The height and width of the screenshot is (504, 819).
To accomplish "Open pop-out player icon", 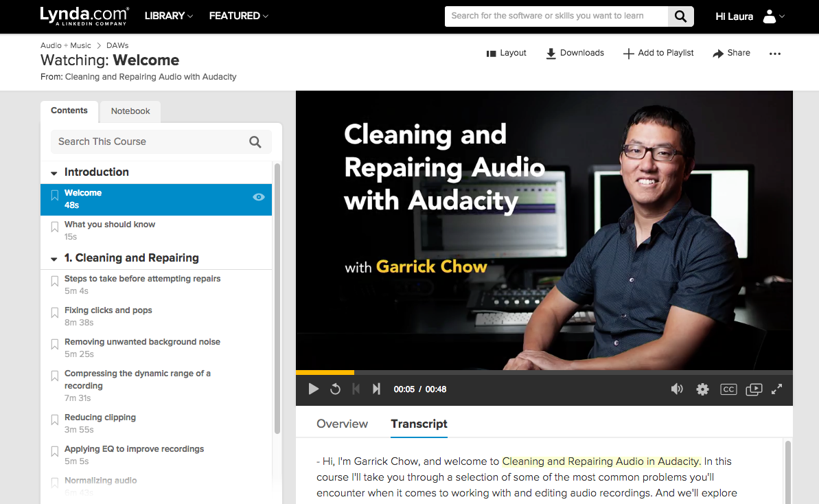I will (x=754, y=389).
